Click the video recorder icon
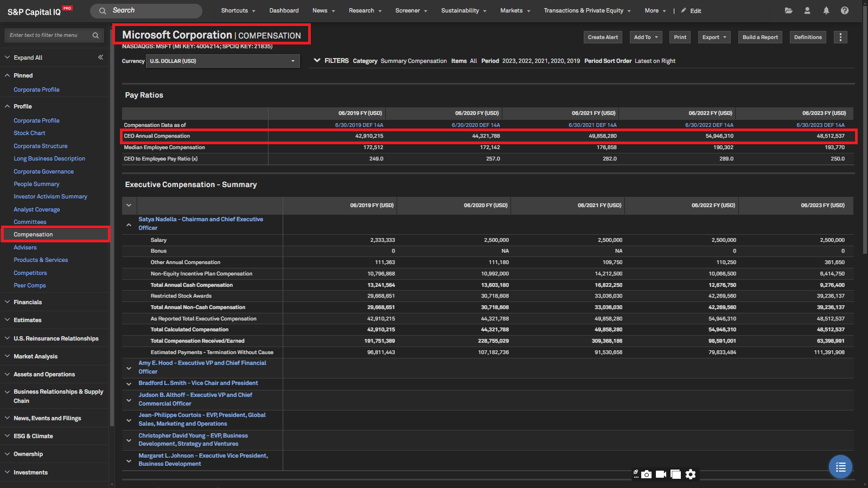Screen dimensions: 868x488 [661, 474]
